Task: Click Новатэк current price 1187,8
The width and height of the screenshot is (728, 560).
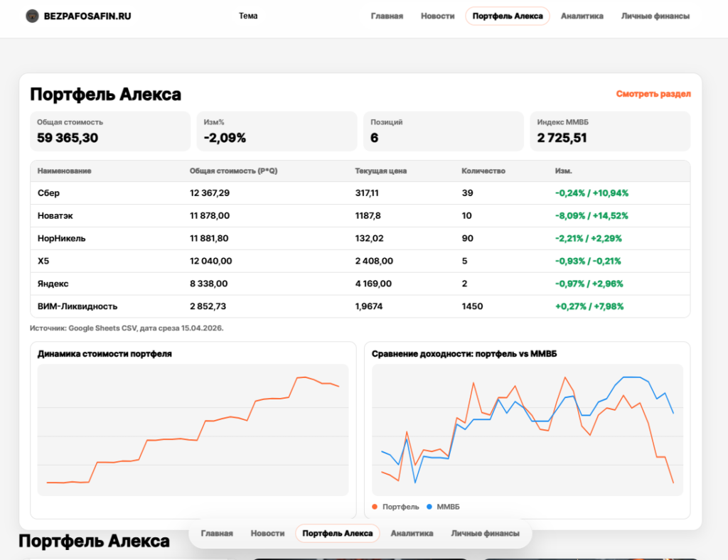Action: coord(368,216)
